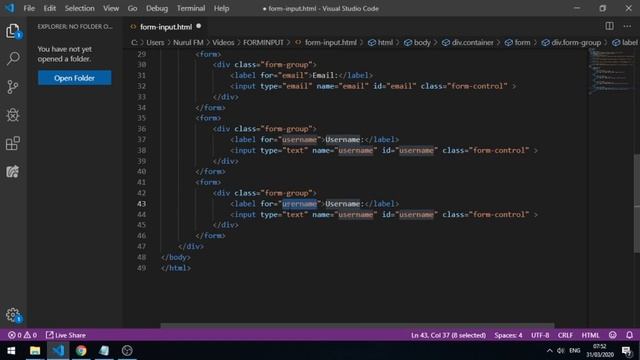The height and width of the screenshot is (360, 640).
Task: Click the horizontal editor scrollbar
Action: pyautogui.click(x=357, y=325)
